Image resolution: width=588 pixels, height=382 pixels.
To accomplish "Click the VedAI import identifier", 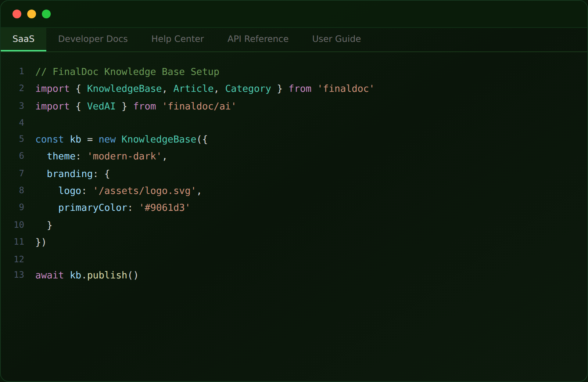I will point(101,106).
